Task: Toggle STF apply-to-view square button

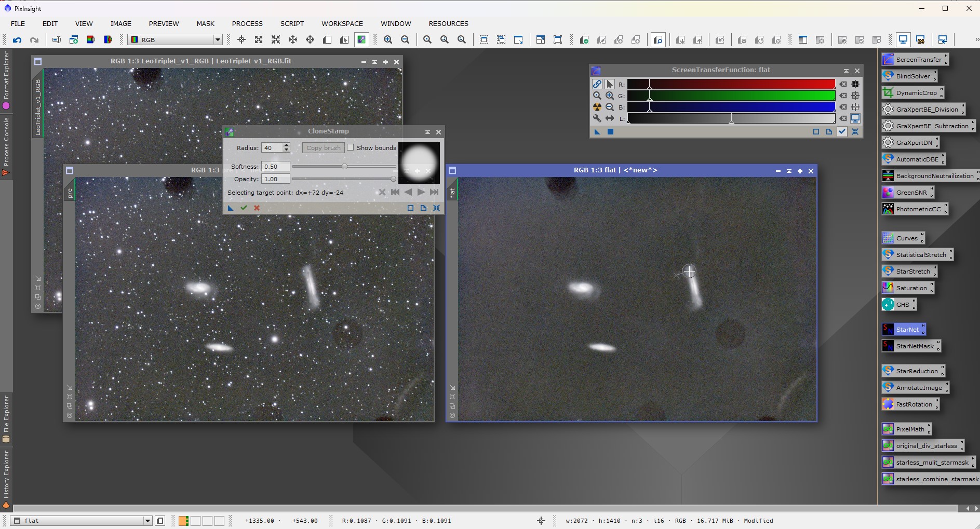Action: (611, 132)
